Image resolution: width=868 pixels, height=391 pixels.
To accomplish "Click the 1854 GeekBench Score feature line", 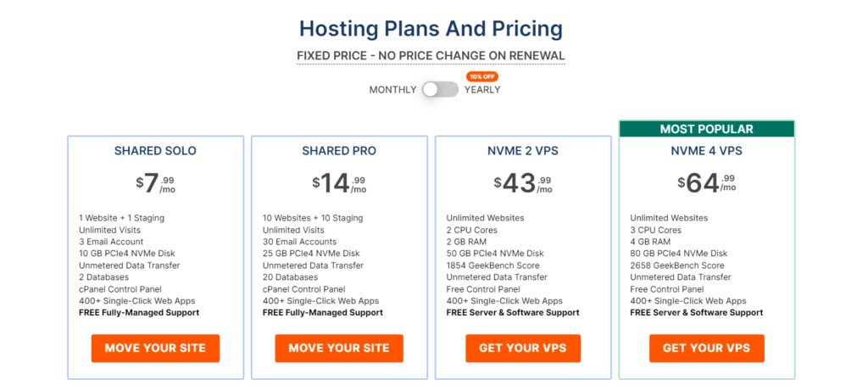I will pos(492,265).
